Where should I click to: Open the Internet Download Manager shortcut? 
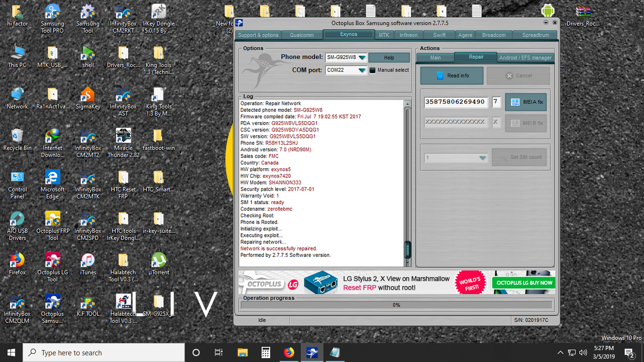(x=52, y=143)
